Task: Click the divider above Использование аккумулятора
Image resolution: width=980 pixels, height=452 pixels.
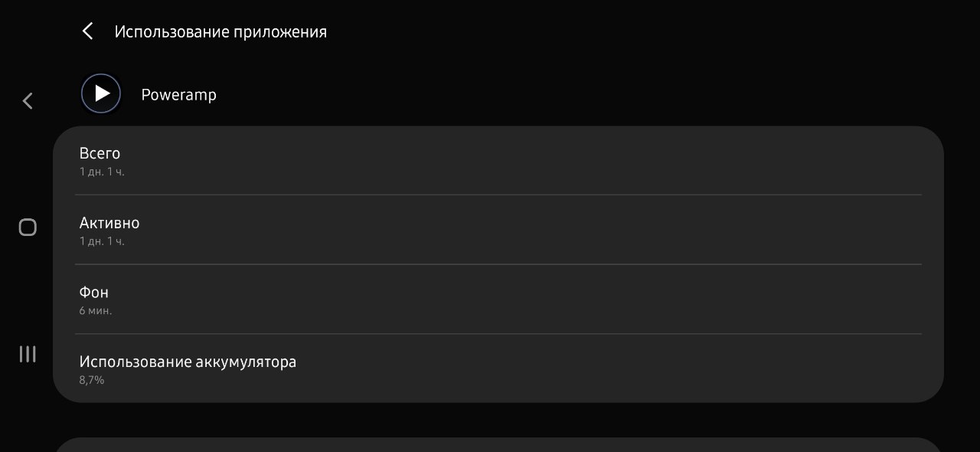Action: coord(498,334)
